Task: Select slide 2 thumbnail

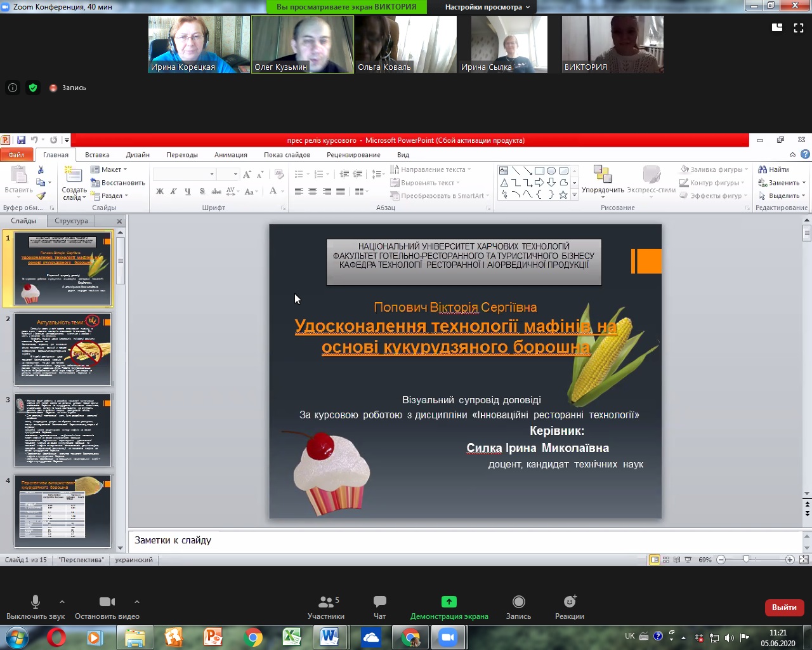Action: [63, 349]
